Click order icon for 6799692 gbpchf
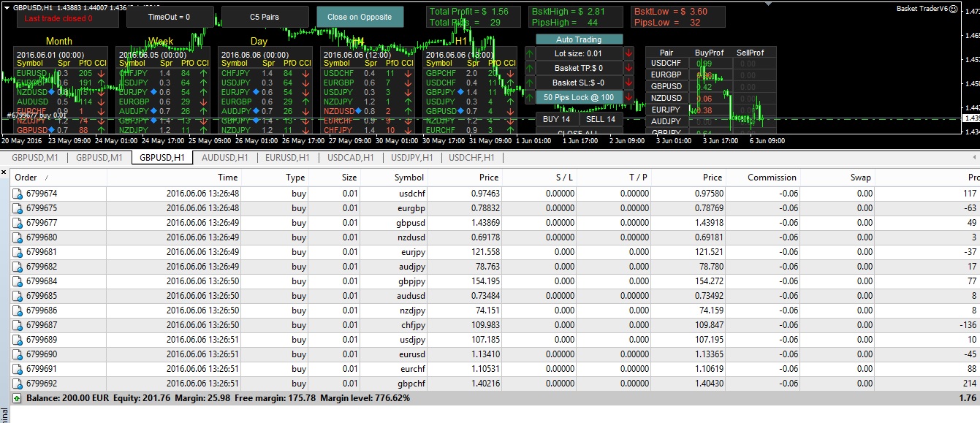980x423 pixels. click(x=18, y=384)
